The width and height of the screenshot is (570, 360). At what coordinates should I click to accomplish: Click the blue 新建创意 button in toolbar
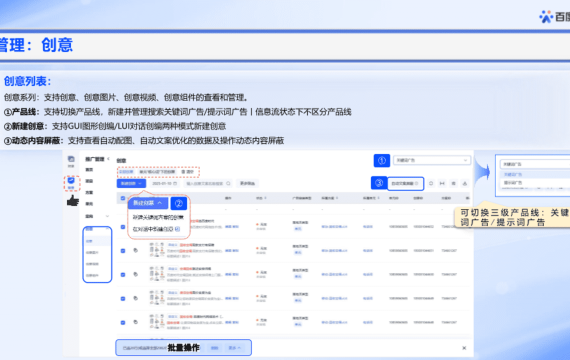point(131,183)
